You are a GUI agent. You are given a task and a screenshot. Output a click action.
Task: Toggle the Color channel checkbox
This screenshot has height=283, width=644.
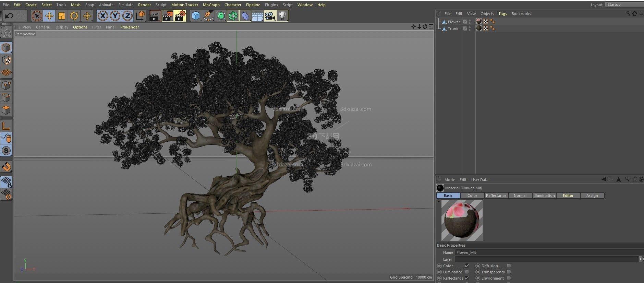pos(467,266)
